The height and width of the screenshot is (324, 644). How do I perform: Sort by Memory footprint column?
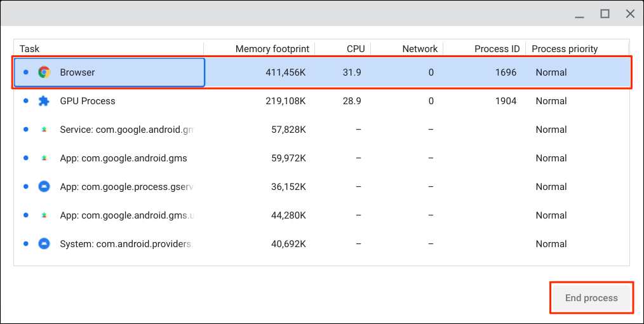(272, 49)
